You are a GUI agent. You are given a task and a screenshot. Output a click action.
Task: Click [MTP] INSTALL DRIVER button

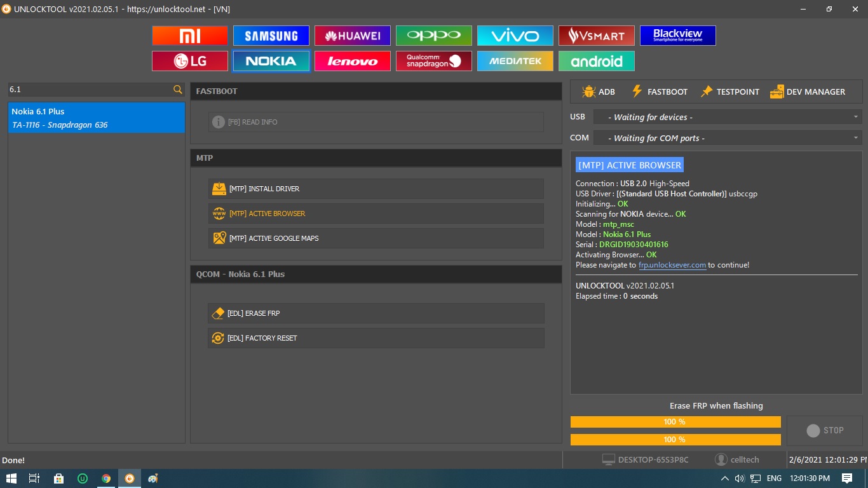(376, 189)
